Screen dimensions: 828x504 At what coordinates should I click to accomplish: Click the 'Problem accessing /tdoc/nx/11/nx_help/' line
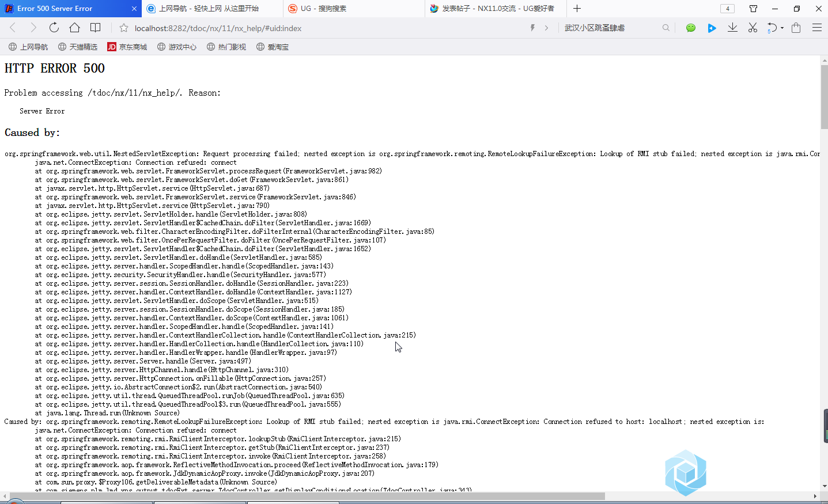tap(112, 93)
